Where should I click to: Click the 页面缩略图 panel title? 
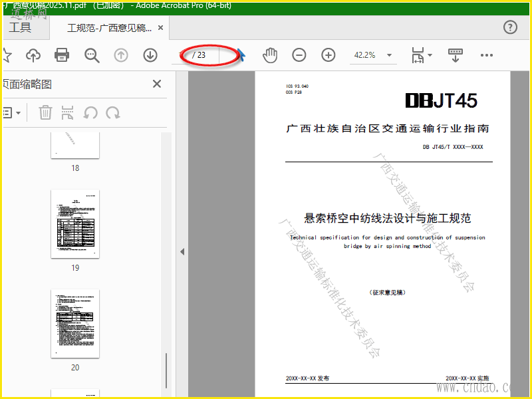coord(27,84)
